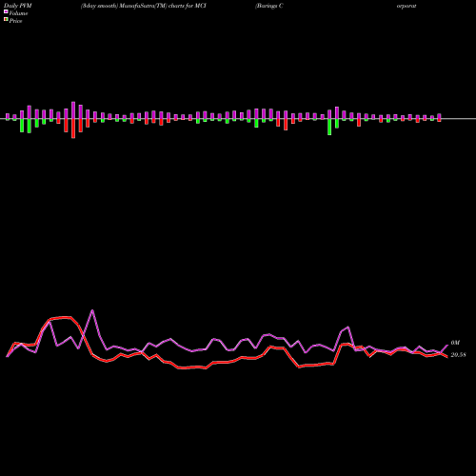Screen dimensions: 476x476
Task: Click the 'orporat' text at top right
Action: (407, 6)
